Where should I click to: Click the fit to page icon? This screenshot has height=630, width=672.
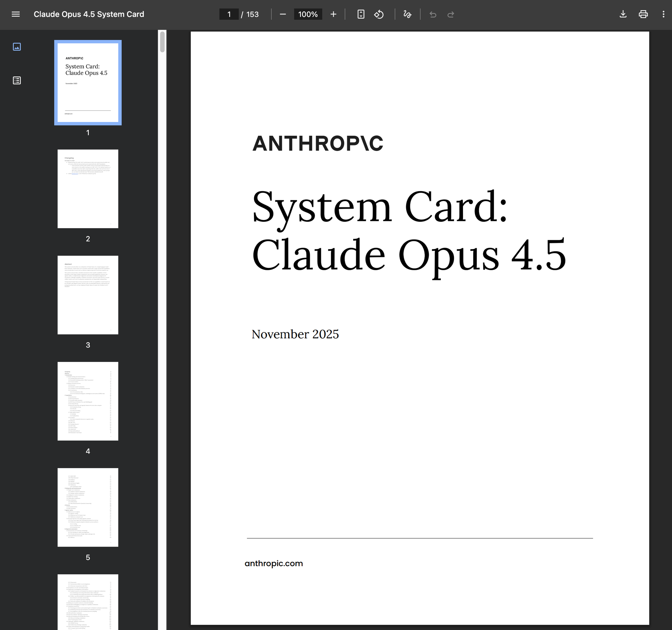tap(361, 14)
